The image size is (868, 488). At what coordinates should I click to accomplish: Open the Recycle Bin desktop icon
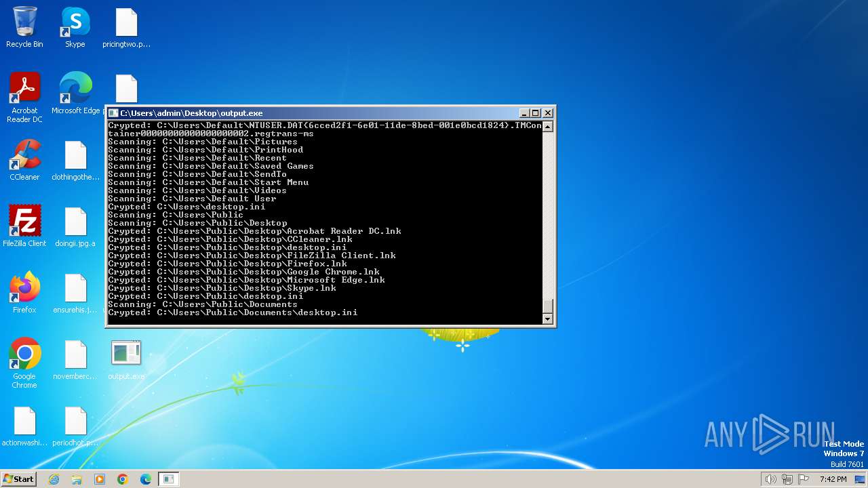point(24,28)
